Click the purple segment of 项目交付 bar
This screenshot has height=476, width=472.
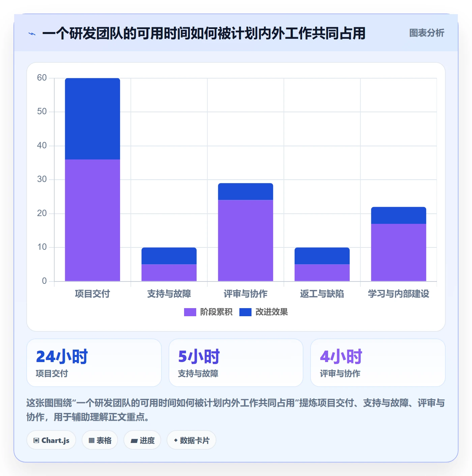click(92, 220)
